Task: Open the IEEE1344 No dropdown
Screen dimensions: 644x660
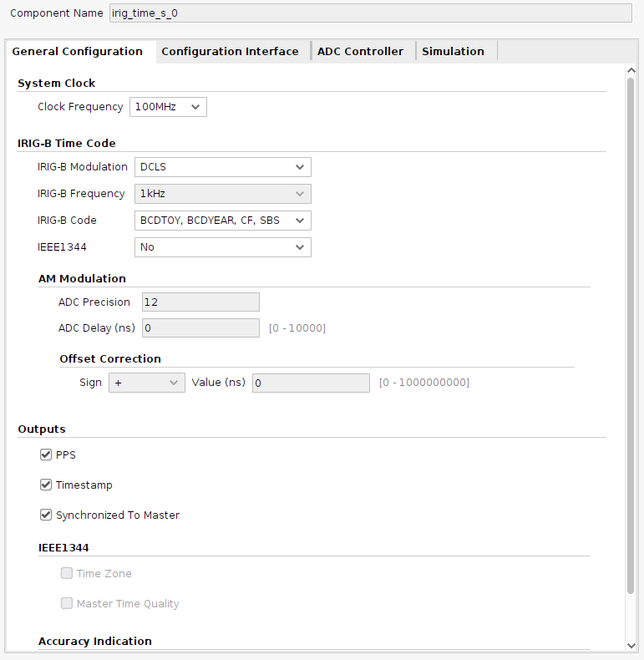Action: tap(223, 247)
